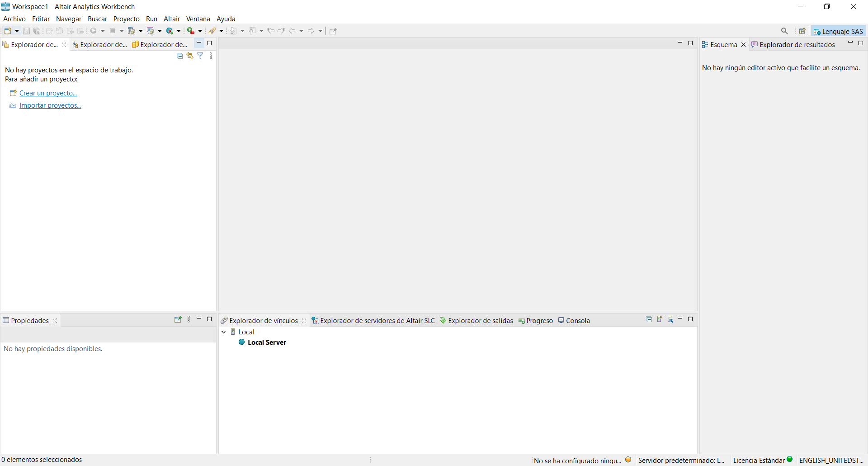The image size is (868, 466).
Task: Open dropdown next to the Run icon
Action: coord(103,31)
